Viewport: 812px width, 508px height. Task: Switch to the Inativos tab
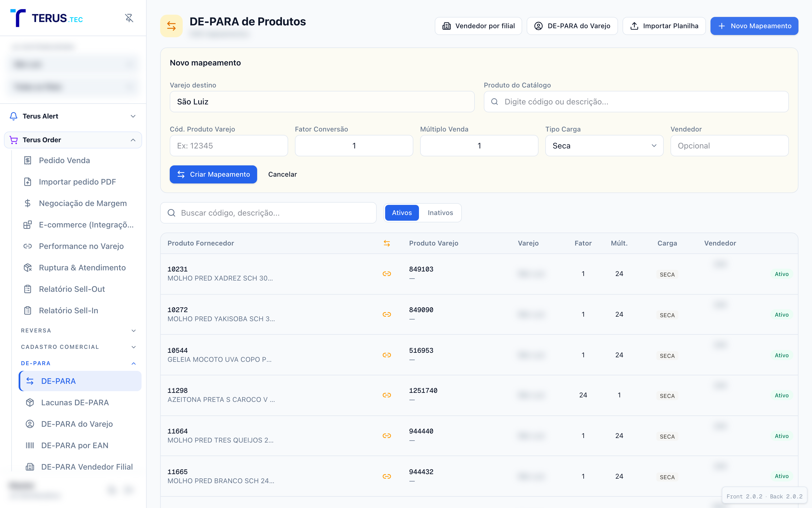pyautogui.click(x=440, y=213)
